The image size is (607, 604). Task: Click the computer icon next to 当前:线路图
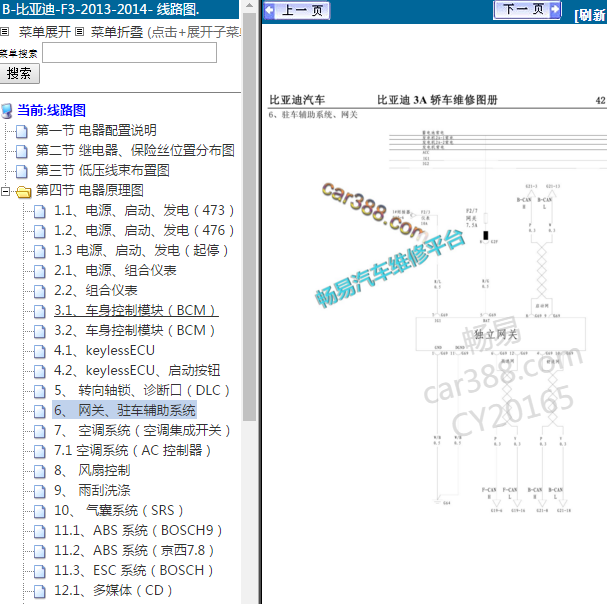pyautogui.click(x=7, y=111)
